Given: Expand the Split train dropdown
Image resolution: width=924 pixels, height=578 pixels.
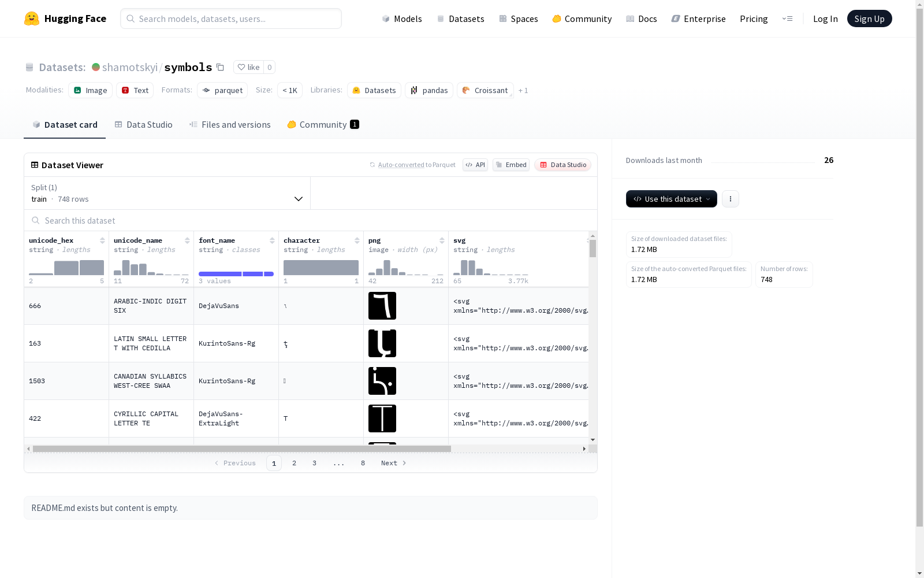Looking at the screenshot, I should (167, 193).
